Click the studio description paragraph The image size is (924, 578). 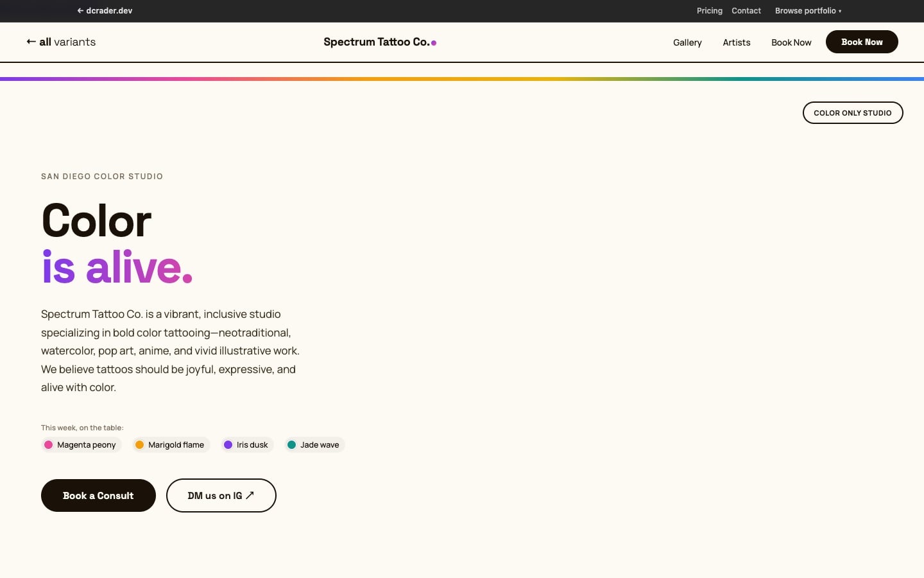(x=171, y=351)
